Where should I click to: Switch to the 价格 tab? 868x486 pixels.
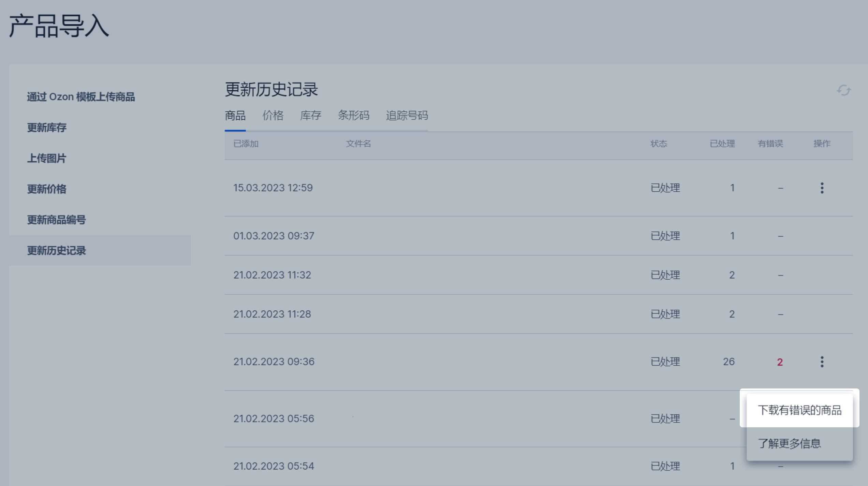pyautogui.click(x=273, y=116)
